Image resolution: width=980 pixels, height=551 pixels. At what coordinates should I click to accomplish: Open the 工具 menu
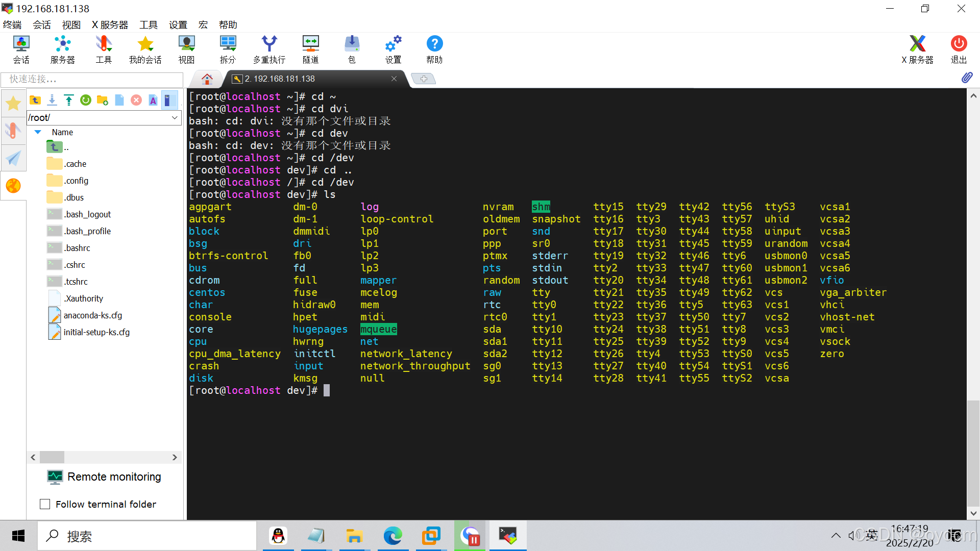149,24
